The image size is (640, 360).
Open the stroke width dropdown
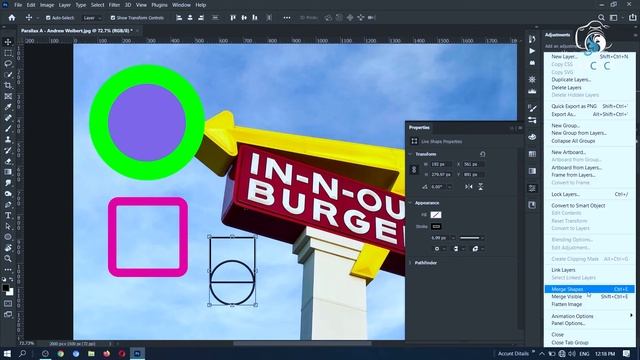point(453,238)
